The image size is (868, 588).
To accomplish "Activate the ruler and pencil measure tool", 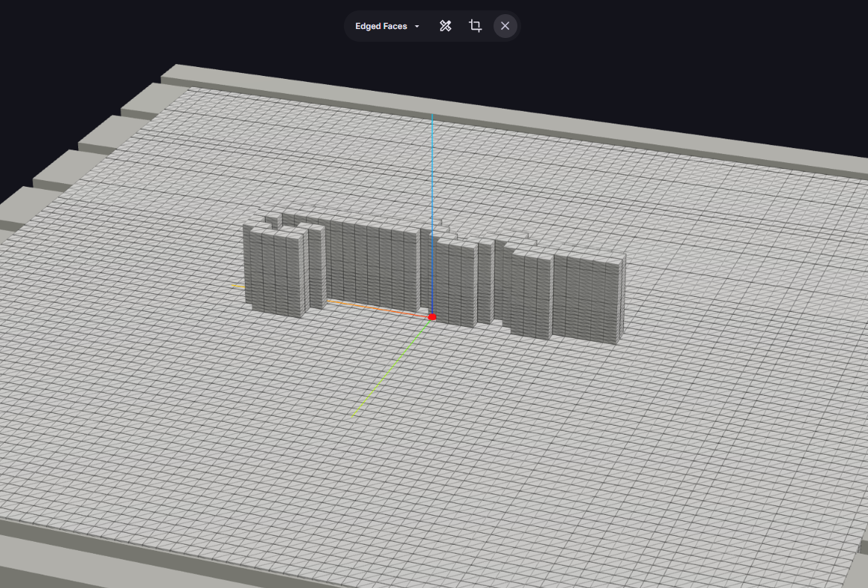I will [445, 26].
